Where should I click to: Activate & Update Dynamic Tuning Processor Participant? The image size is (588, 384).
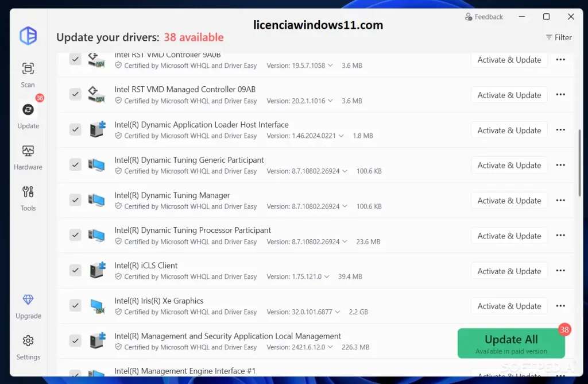(509, 236)
